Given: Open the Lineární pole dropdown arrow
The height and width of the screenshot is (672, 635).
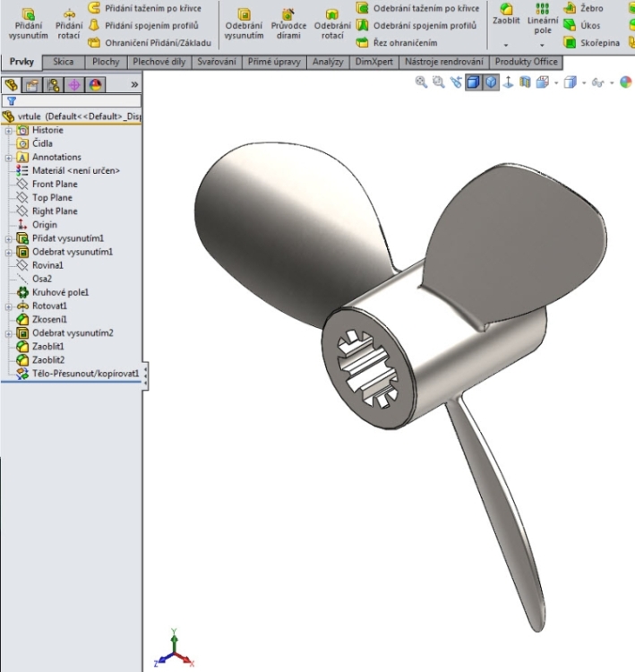Looking at the screenshot, I should click(542, 45).
